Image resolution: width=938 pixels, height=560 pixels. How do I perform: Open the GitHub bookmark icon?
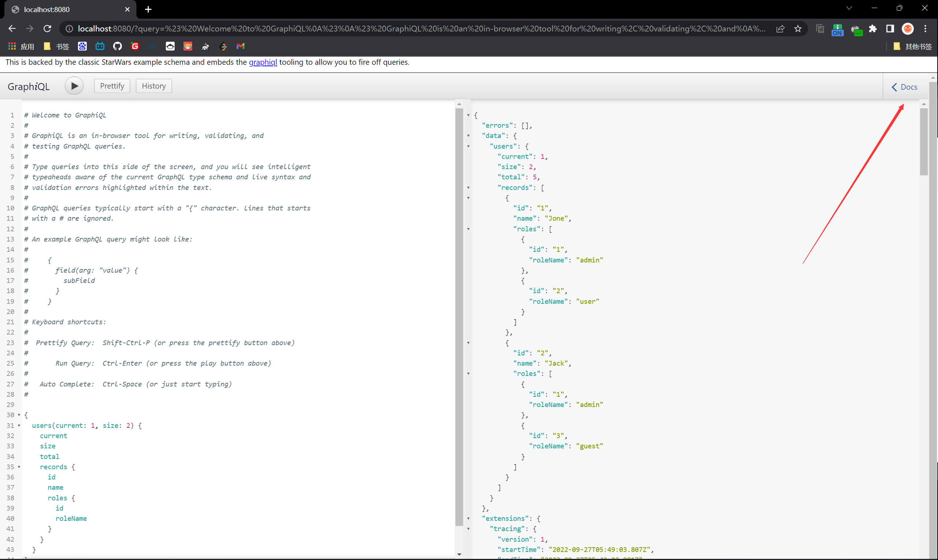[x=118, y=46]
